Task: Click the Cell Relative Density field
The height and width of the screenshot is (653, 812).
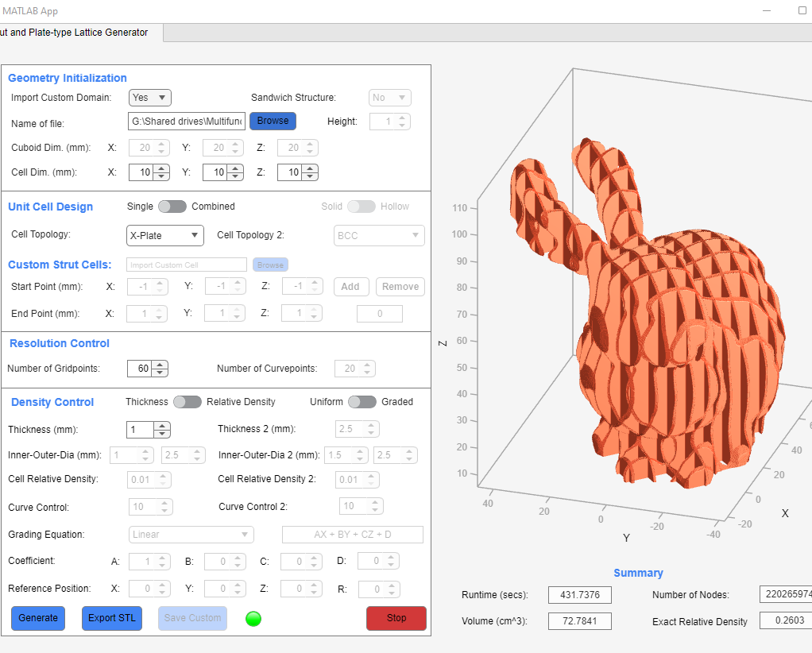Action: pos(149,480)
